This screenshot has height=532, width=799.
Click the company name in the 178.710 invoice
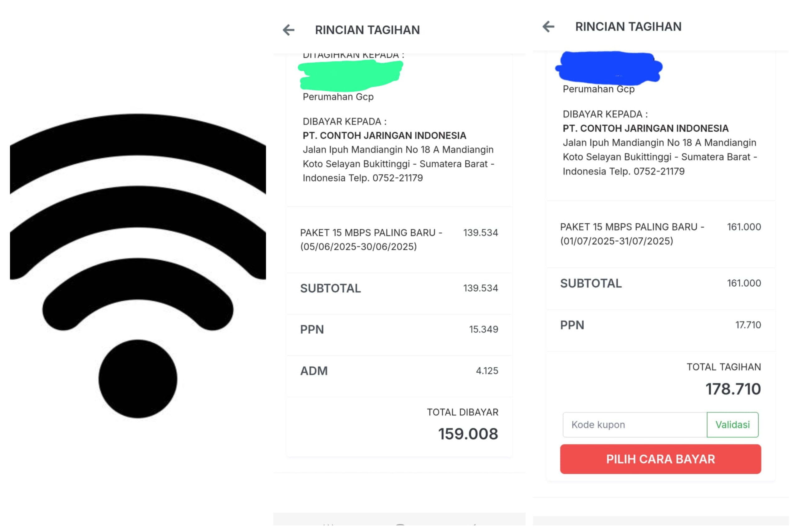[645, 128]
